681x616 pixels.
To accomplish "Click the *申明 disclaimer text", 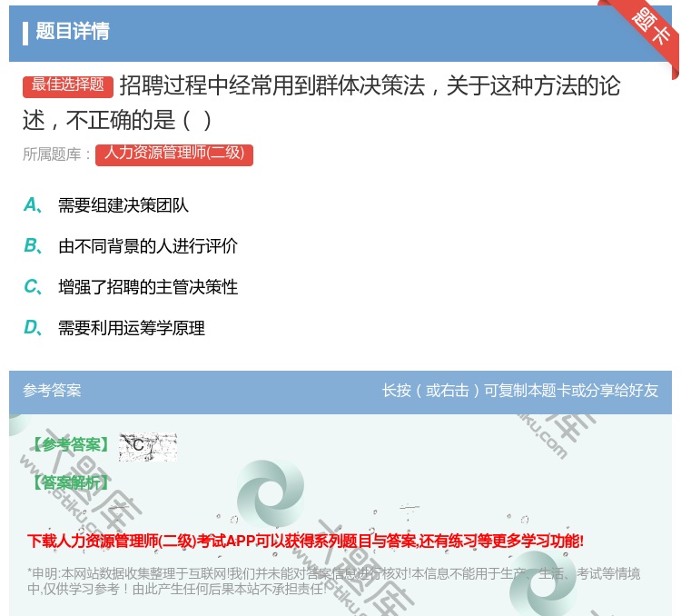I will point(333,581).
